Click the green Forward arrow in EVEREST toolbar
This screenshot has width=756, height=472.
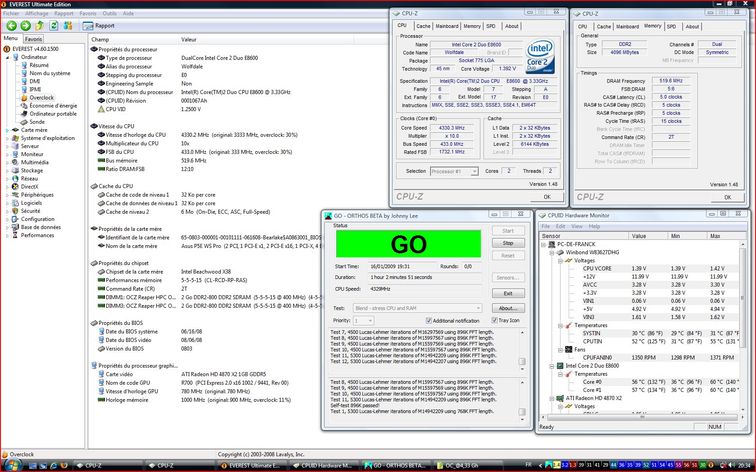pos(26,26)
